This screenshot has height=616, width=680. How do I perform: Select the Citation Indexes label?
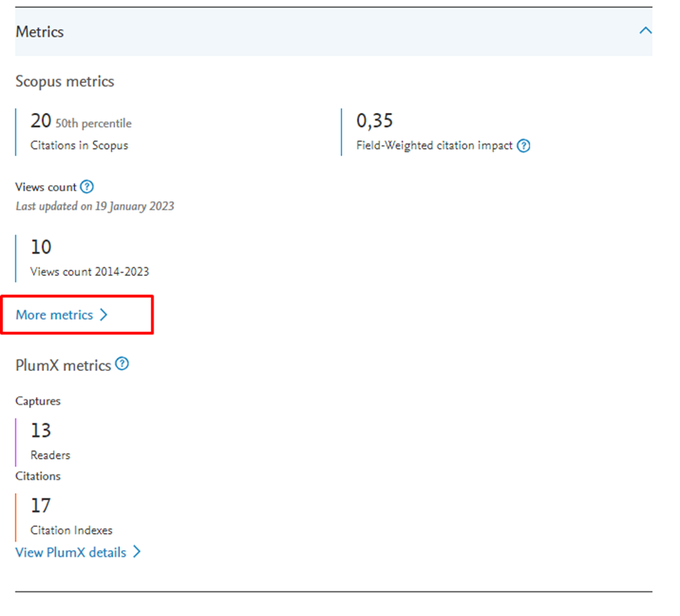72,530
